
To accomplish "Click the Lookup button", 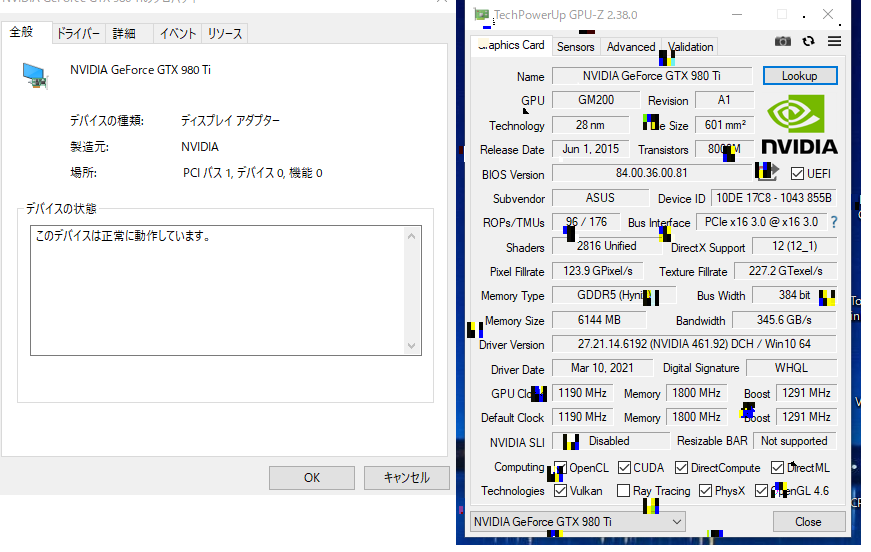I will point(800,76).
